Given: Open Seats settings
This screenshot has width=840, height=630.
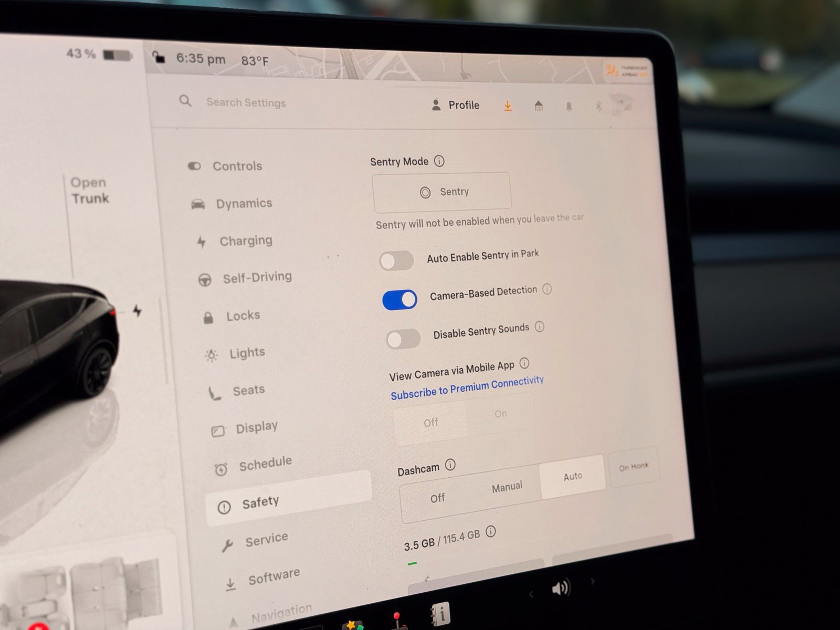Looking at the screenshot, I should (x=236, y=391).
